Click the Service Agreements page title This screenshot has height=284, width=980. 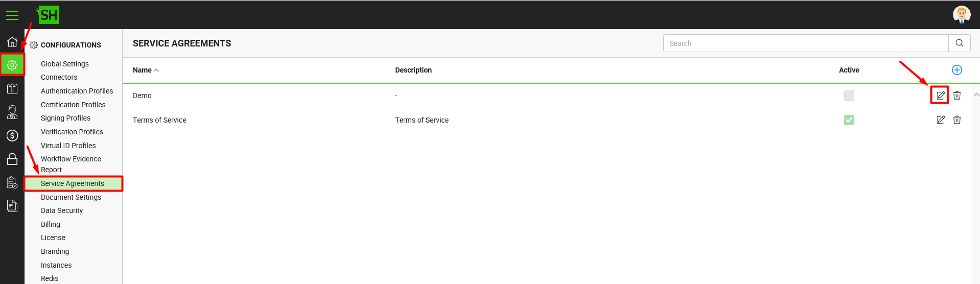tap(182, 43)
